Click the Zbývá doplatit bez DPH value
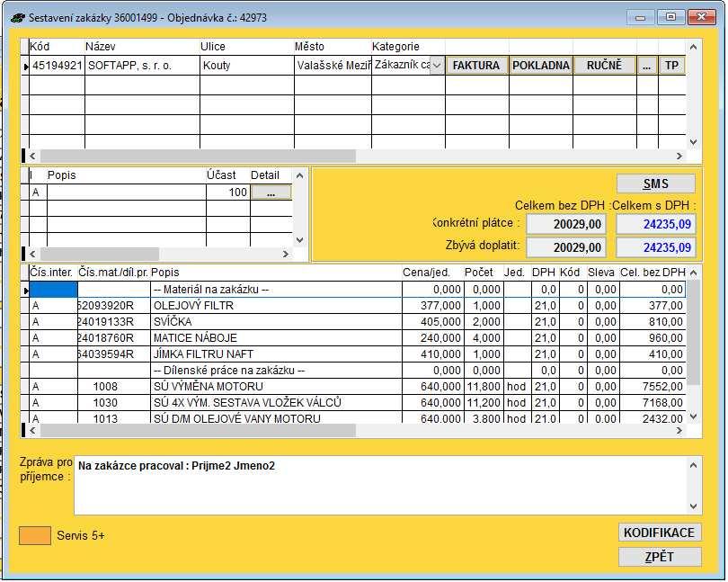 566,247
